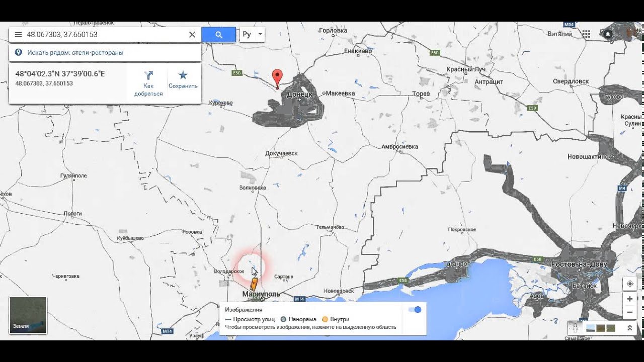644x362 pixels.
Task: Click the Донецк city label
Action: click(300, 94)
